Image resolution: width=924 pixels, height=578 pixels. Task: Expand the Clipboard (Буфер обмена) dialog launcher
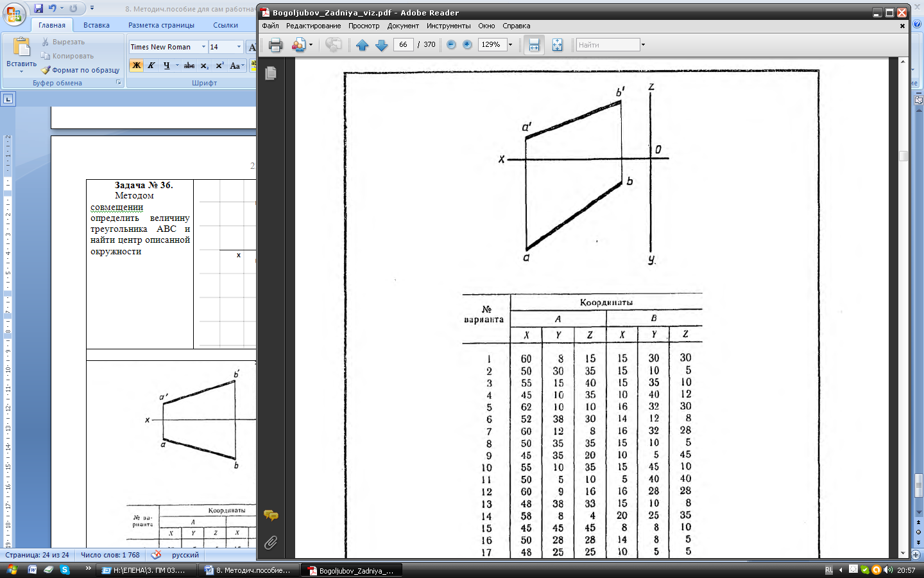[x=119, y=83]
